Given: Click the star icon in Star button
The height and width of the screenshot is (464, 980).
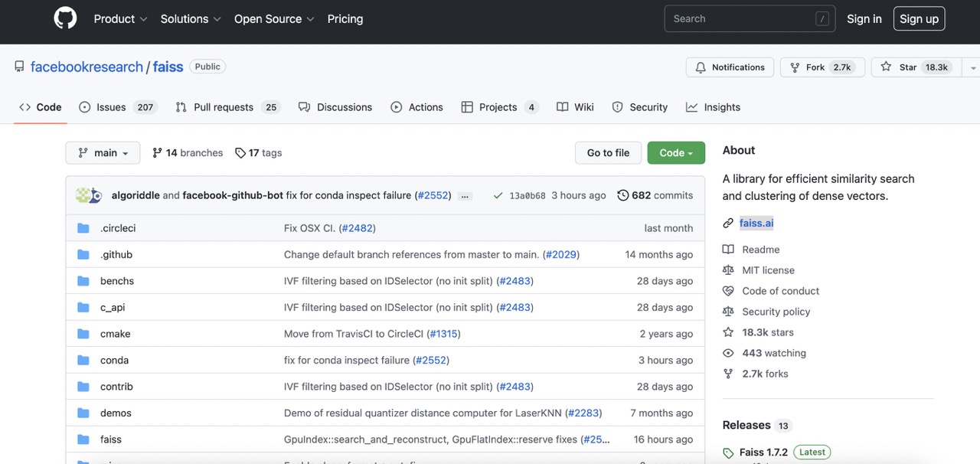Looking at the screenshot, I should coord(886,67).
